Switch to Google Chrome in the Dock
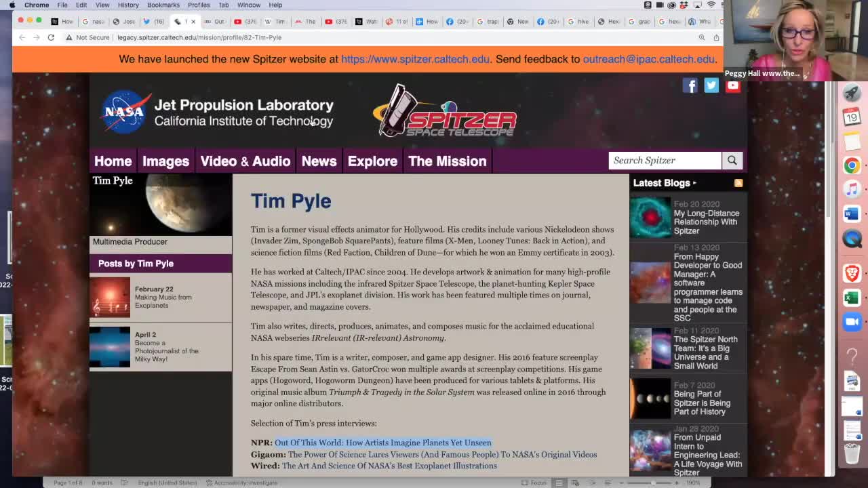The height and width of the screenshot is (488, 868). tap(852, 165)
